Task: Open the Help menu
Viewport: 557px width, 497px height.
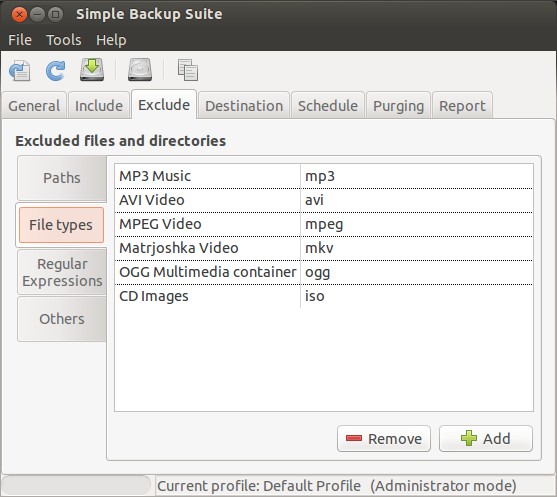Action: point(111,40)
